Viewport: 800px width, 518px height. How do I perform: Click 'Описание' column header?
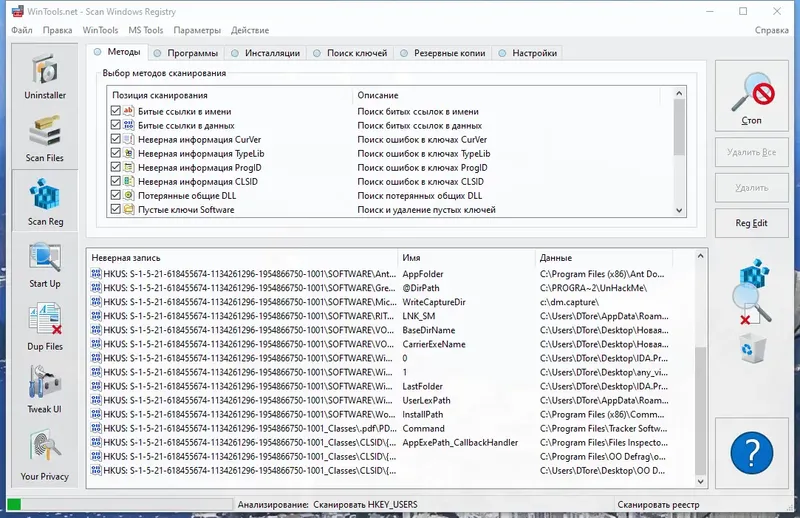pos(506,95)
